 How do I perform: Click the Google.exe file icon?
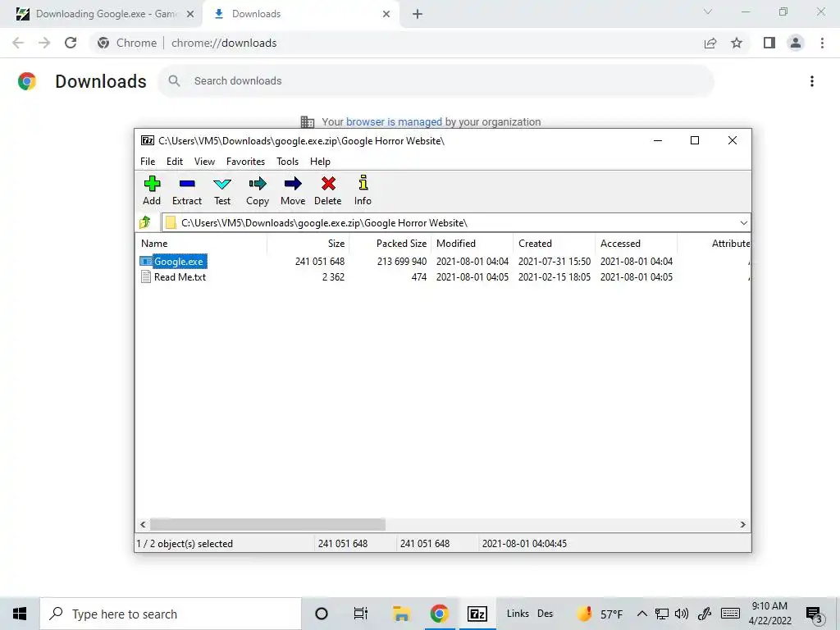click(146, 262)
